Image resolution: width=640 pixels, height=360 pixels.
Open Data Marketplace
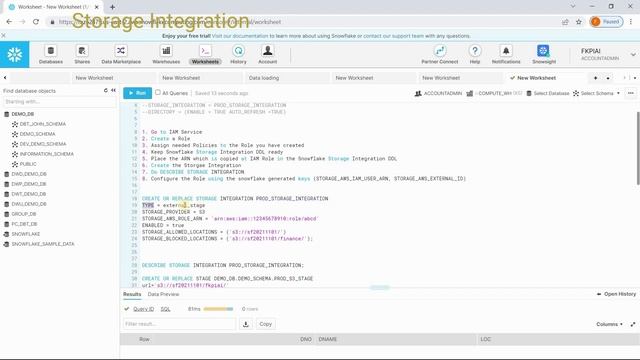click(121, 55)
